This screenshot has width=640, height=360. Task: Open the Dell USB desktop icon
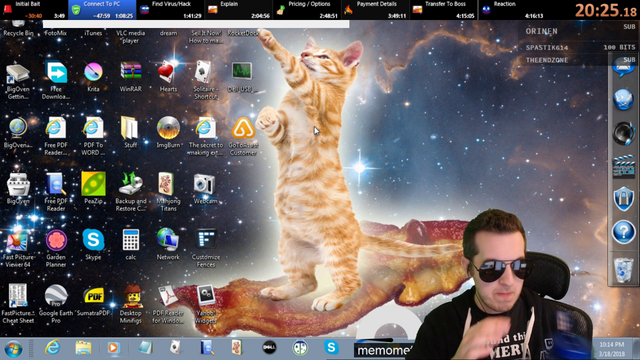tap(242, 72)
